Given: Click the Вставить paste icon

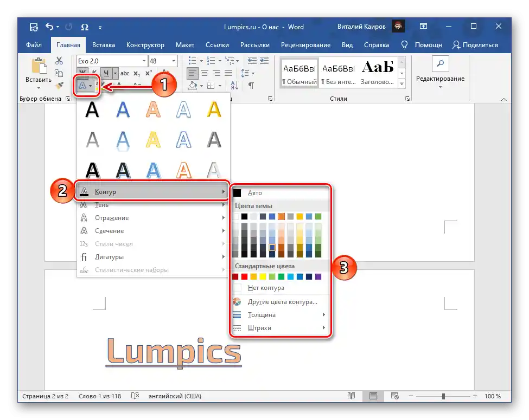Looking at the screenshot, I should pos(39,66).
